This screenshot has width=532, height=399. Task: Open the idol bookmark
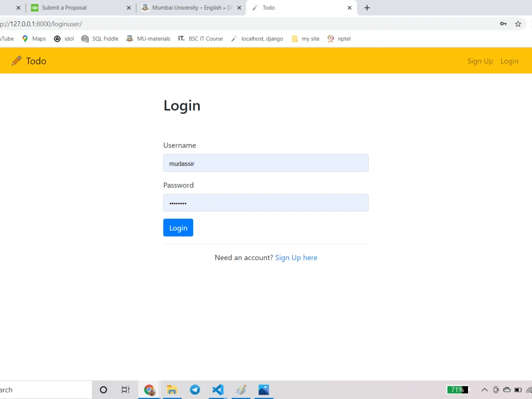(x=64, y=39)
